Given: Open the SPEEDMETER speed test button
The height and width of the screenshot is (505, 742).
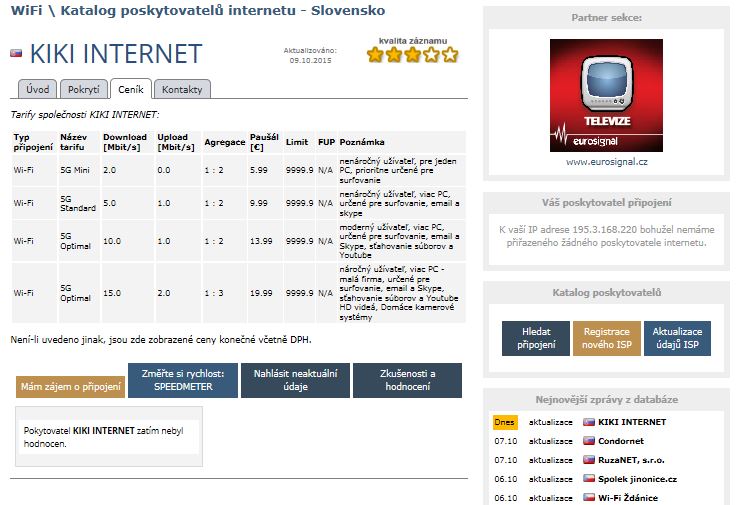Looking at the screenshot, I should click(183, 380).
